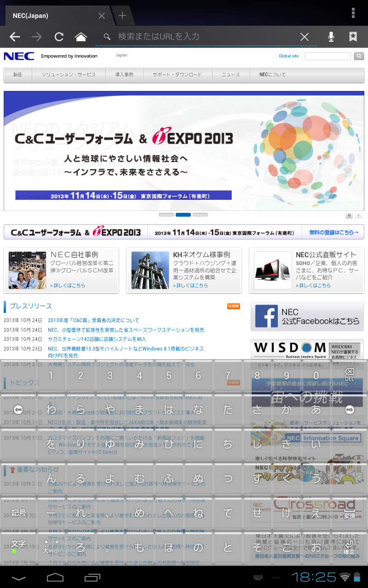Viewport: 368px width, 588px height.
Task: Open the サポート・ダウンロード menu
Action: 178,74
